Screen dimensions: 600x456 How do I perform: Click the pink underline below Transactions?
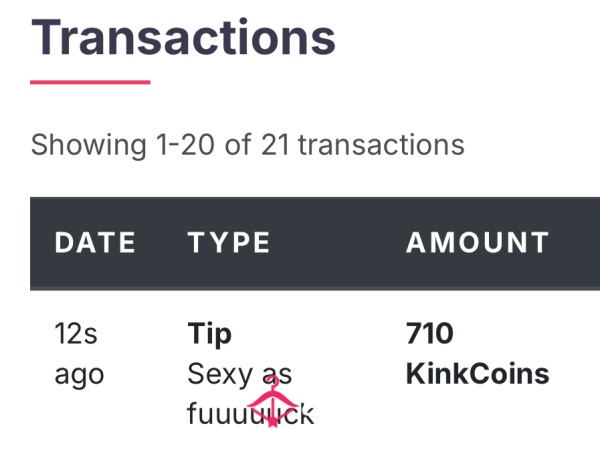90,82
